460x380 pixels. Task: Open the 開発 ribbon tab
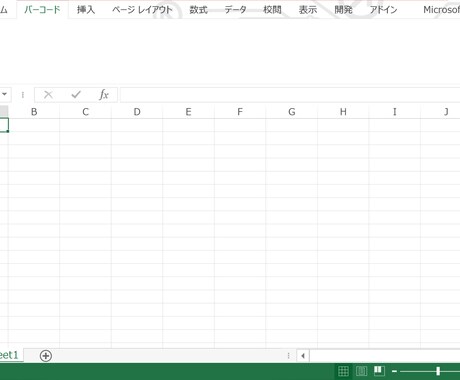pyautogui.click(x=343, y=10)
